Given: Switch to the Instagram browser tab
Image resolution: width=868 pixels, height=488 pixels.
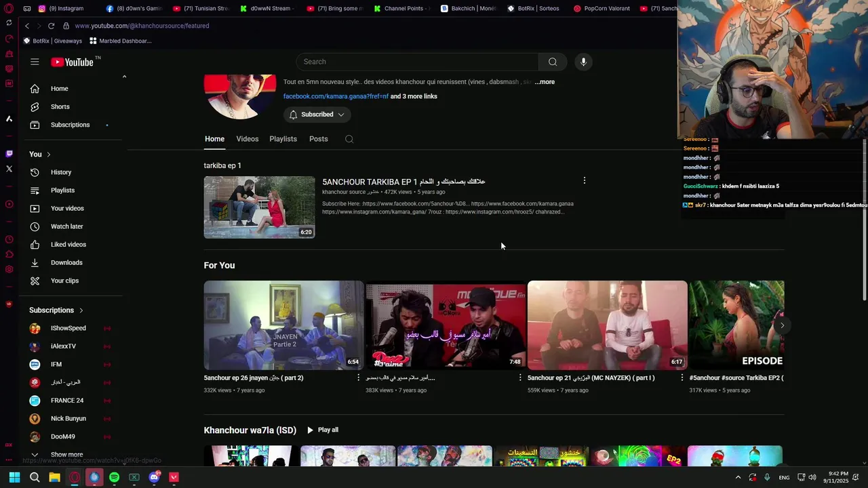Looking at the screenshot, I should click(62, 9).
